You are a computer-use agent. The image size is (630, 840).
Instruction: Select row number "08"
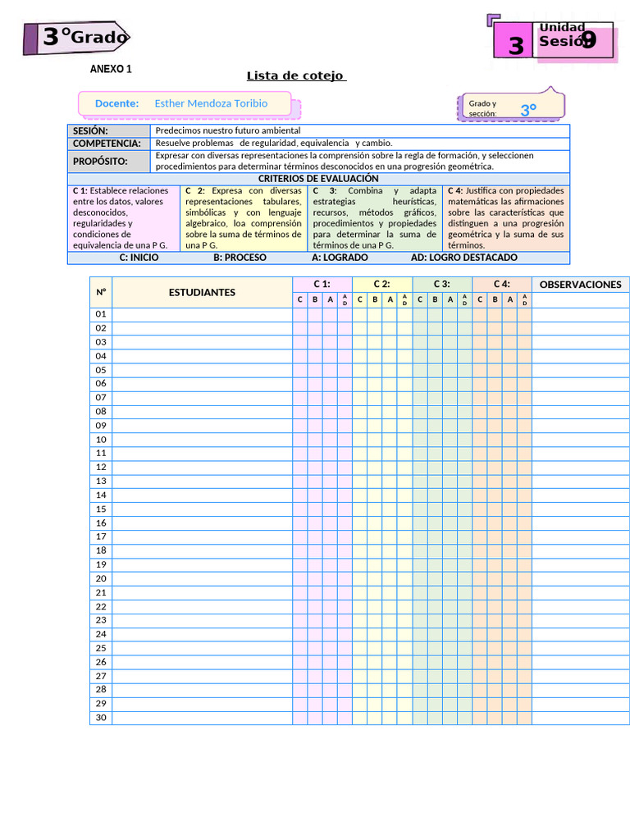[101, 412]
